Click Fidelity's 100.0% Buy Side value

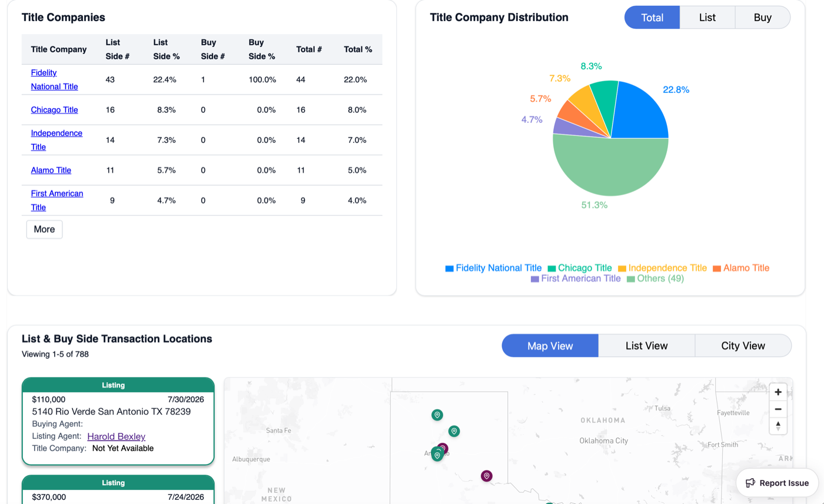(x=263, y=79)
